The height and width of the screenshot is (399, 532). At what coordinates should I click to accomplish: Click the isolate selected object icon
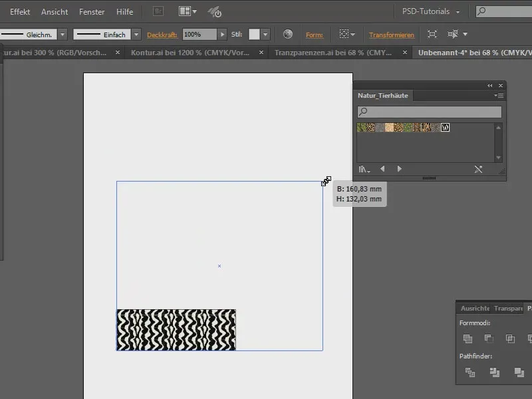click(x=432, y=34)
